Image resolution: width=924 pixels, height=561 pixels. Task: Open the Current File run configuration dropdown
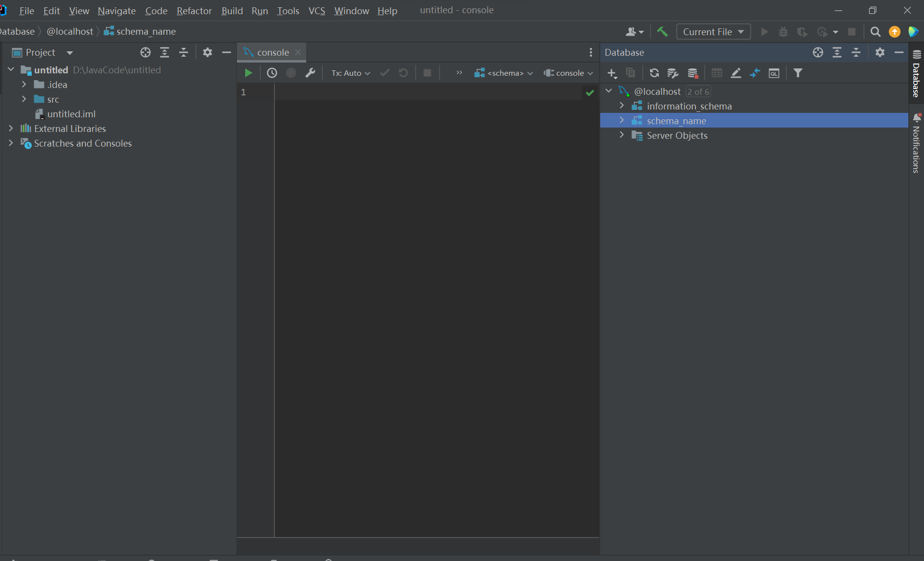tap(714, 32)
